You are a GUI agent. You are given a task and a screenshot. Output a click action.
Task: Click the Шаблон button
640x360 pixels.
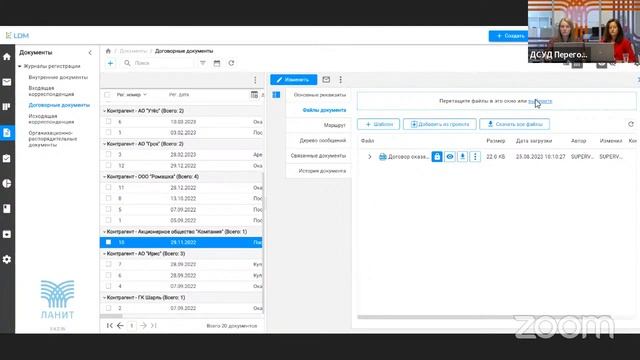pyautogui.click(x=378, y=124)
